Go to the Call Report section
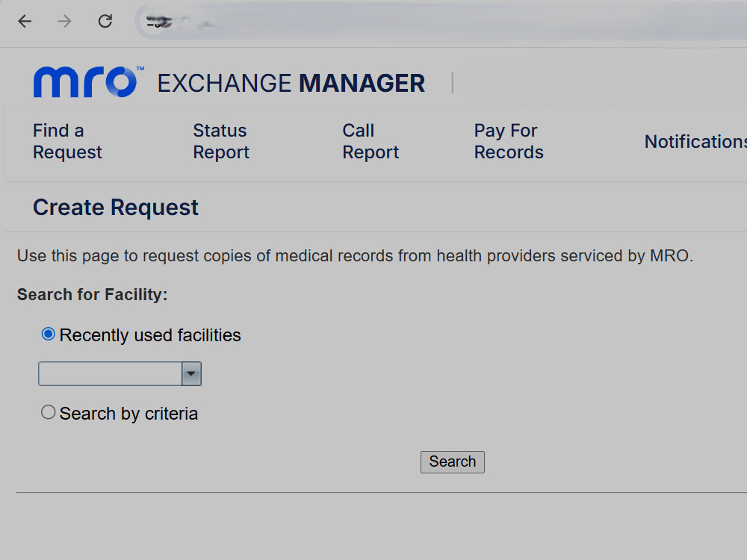The height and width of the screenshot is (560, 747). tap(371, 141)
